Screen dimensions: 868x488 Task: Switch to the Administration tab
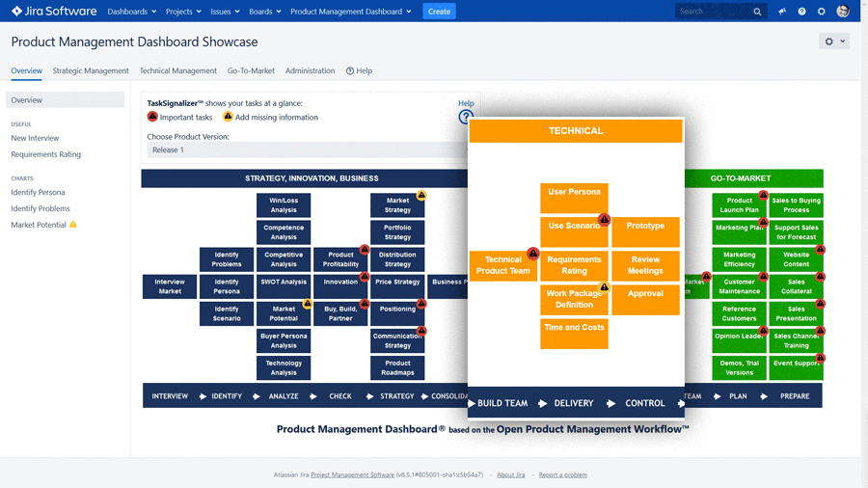tap(310, 70)
